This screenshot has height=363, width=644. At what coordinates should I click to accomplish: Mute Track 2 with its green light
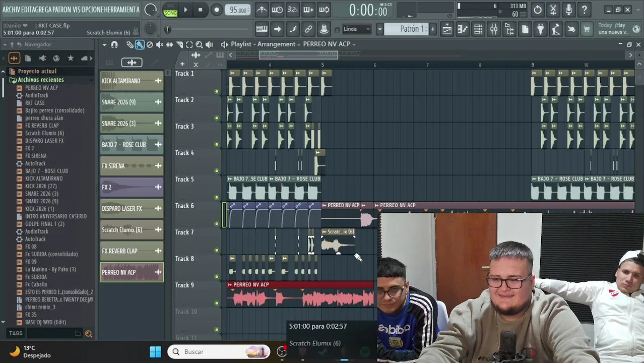coord(217,118)
